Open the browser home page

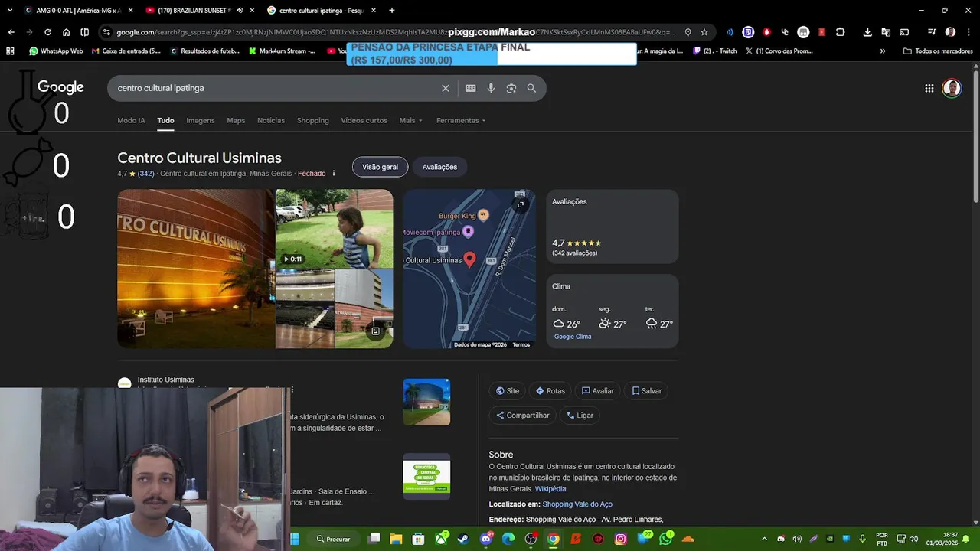click(x=66, y=32)
